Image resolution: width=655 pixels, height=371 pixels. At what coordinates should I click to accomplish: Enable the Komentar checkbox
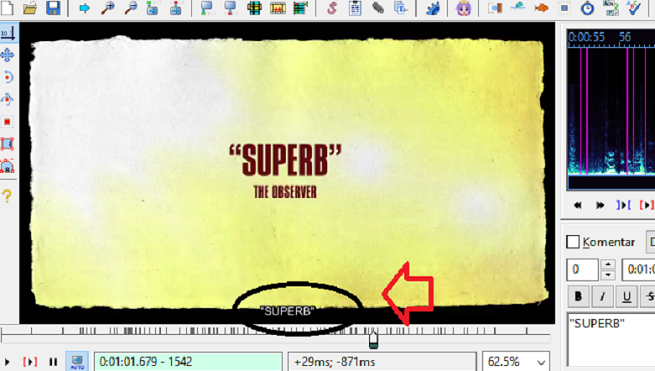[x=573, y=242]
